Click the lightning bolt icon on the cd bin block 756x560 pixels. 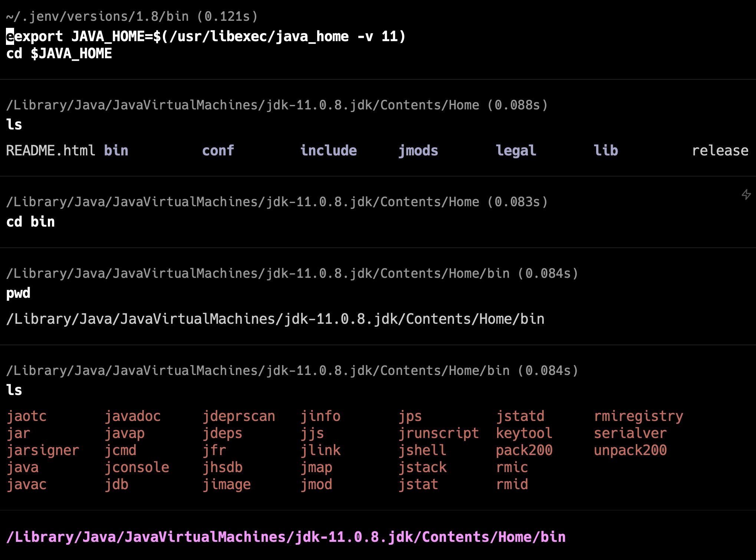pyautogui.click(x=746, y=194)
